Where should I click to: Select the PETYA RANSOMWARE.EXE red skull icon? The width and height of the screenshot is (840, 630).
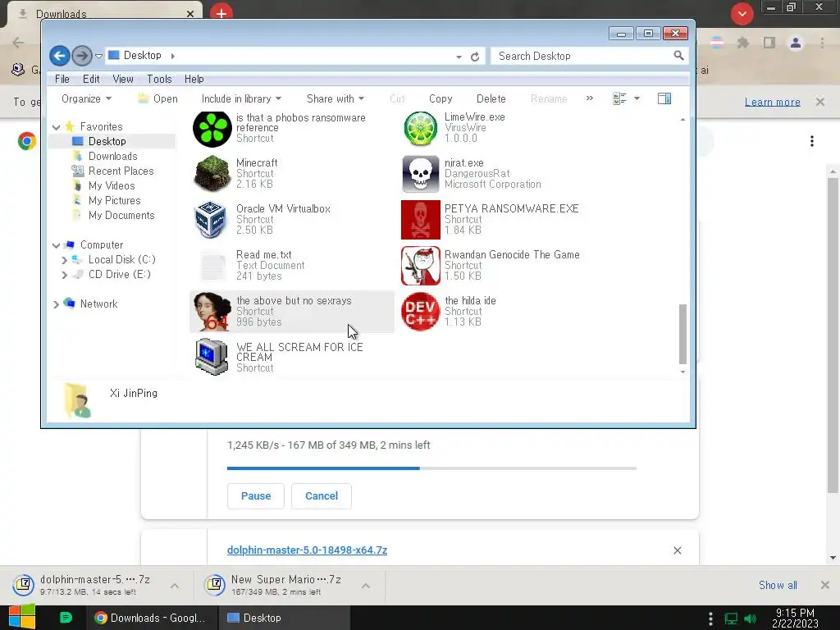coord(421,220)
